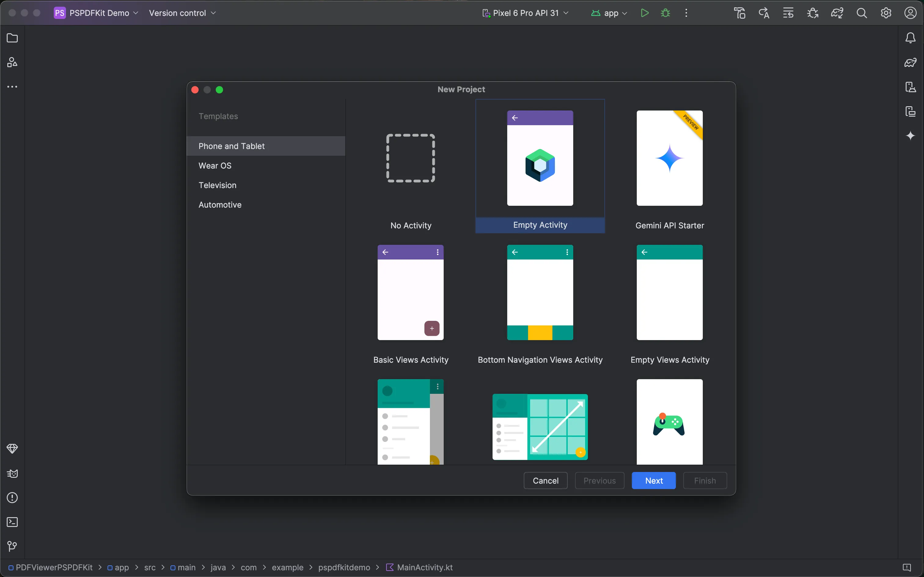Select the Wear OS template category

(x=215, y=165)
